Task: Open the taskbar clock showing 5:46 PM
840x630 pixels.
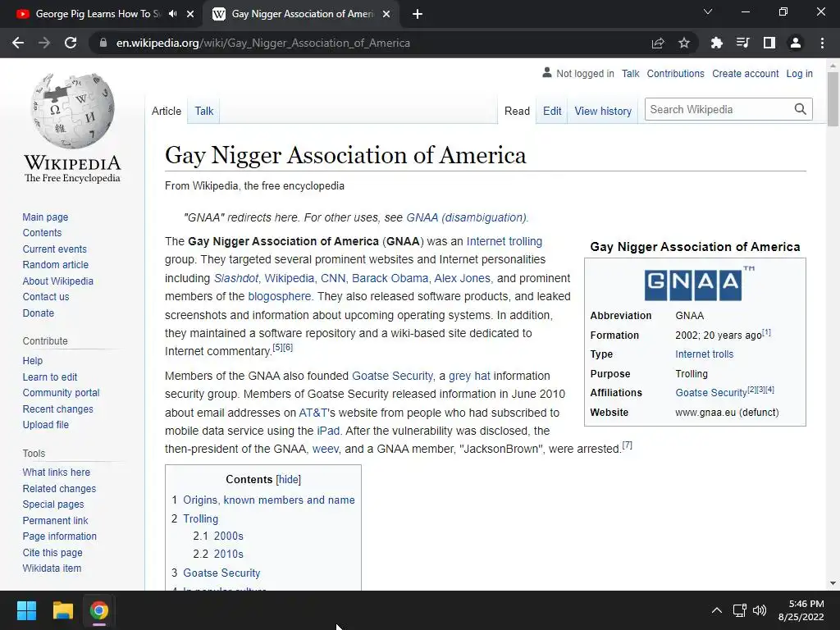Action: tap(801, 610)
